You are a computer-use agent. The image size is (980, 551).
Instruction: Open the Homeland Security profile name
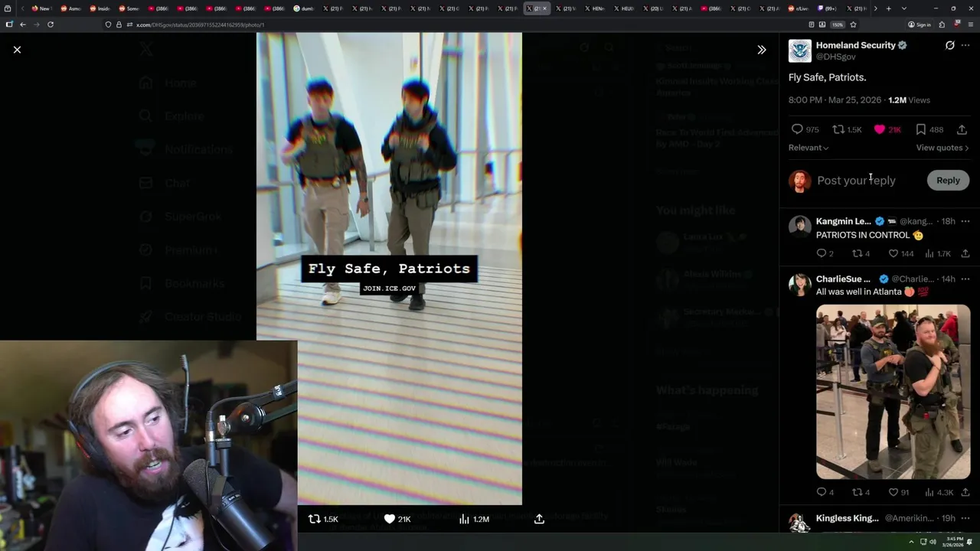pyautogui.click(x=855, y=45)
